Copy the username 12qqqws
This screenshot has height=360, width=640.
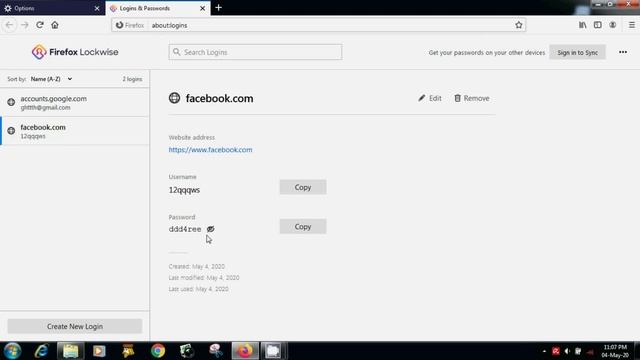[x=303, y=187]
